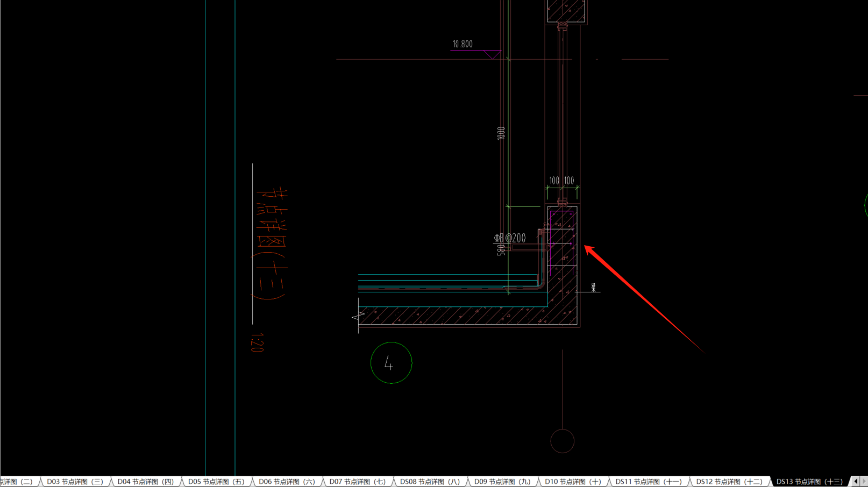Switch to the DS12 节点详图 (十二) tab

(729, 482)
